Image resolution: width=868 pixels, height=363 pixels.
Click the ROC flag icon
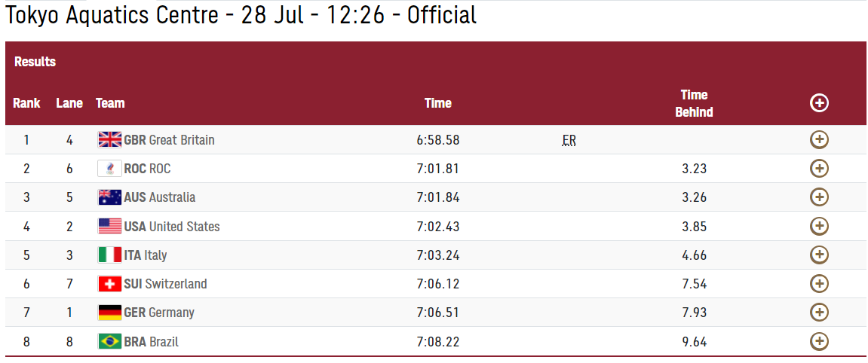point(110,169)
